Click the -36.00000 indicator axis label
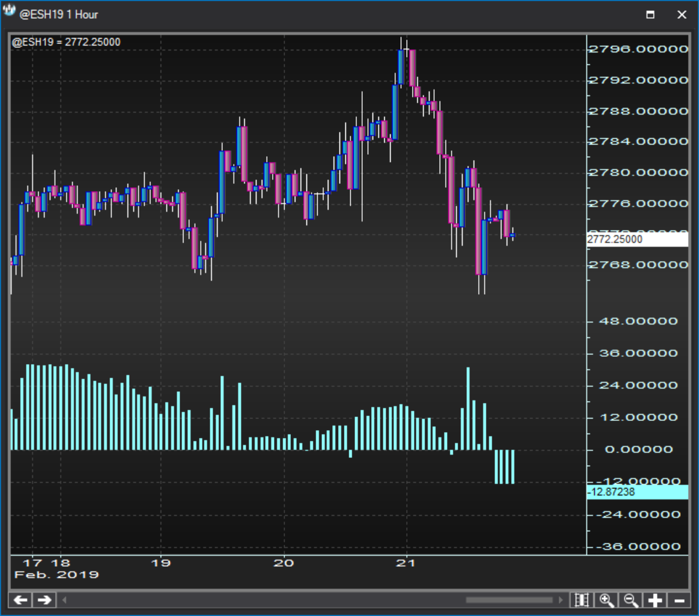Screen dimensions: 699x616 click(638, 547)
